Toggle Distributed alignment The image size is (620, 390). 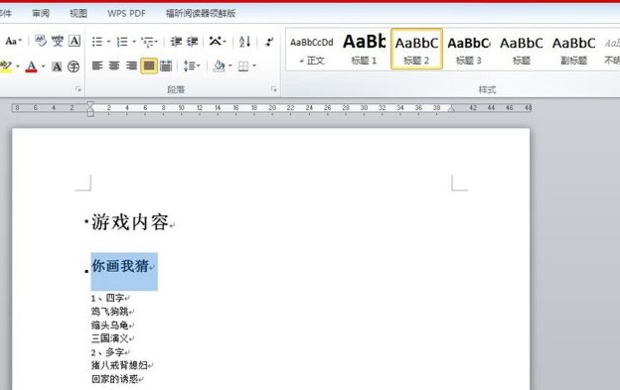166,66
